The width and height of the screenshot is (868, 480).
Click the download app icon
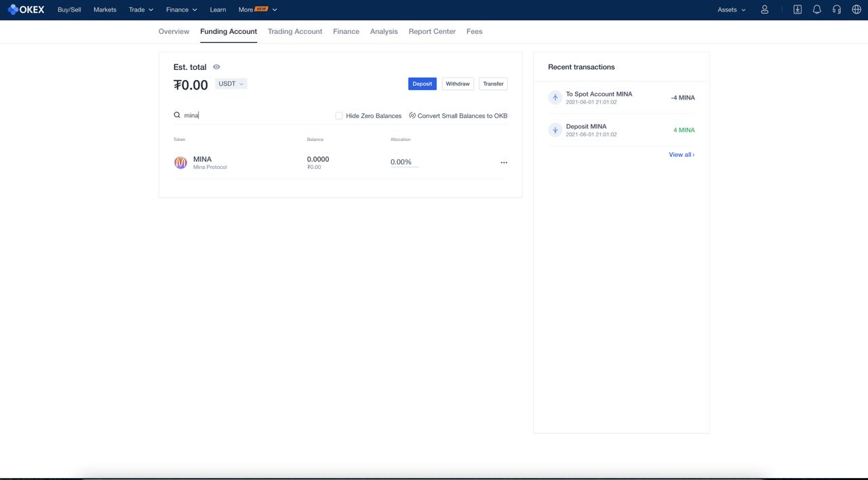[797, 9]
